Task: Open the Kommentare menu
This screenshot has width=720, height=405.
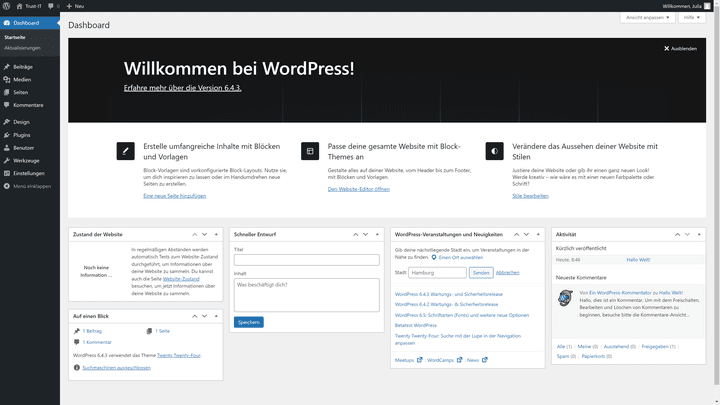Action: (x=30, y=105)
